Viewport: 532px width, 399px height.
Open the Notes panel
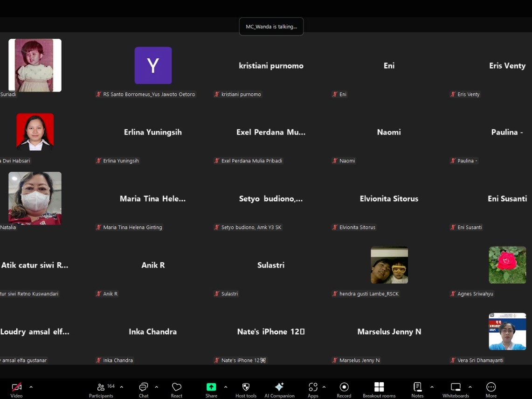(417, 390)
